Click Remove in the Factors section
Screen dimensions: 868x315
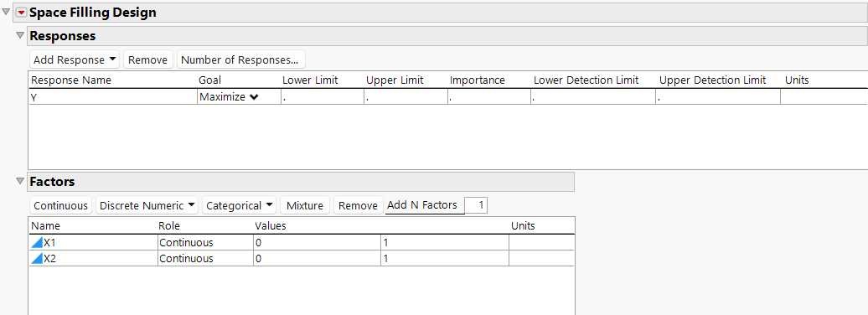pyautogui.click(x=358, y=205)
